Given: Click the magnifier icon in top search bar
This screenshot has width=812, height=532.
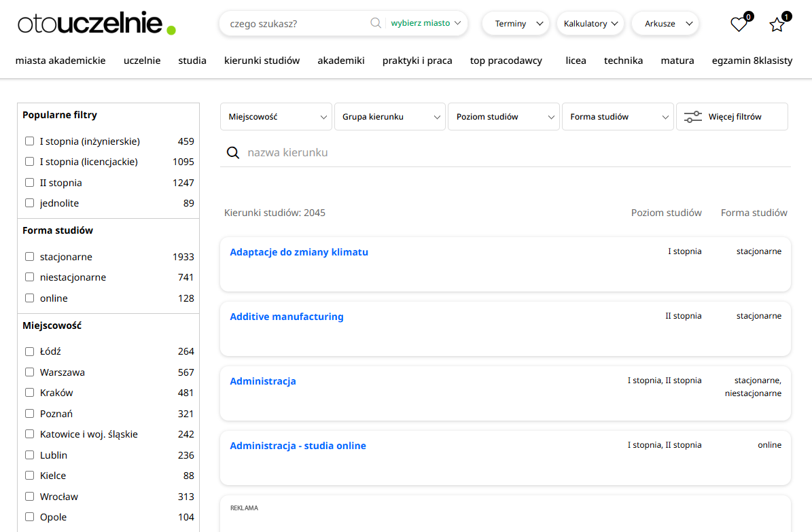Looking at the screenshot, I should pos(375,23).
